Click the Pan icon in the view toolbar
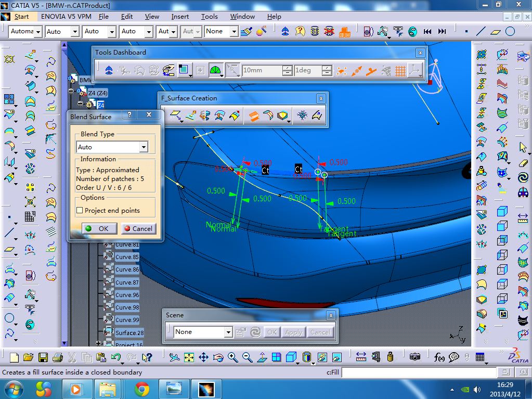The image size is (532, 399). click(203, 357)
